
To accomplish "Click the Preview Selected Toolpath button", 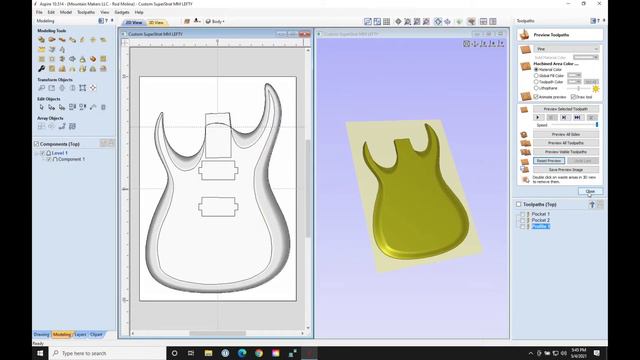I will [x=566, y=109].
